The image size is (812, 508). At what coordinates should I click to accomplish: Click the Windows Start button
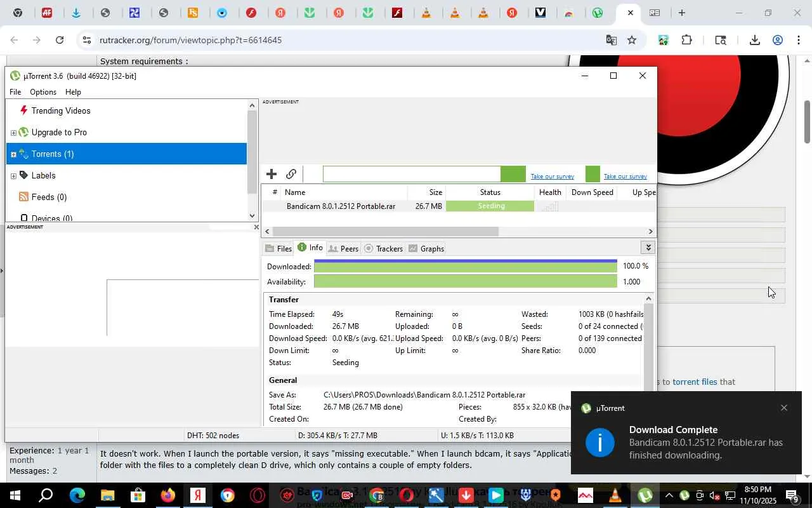pos(15,495)
